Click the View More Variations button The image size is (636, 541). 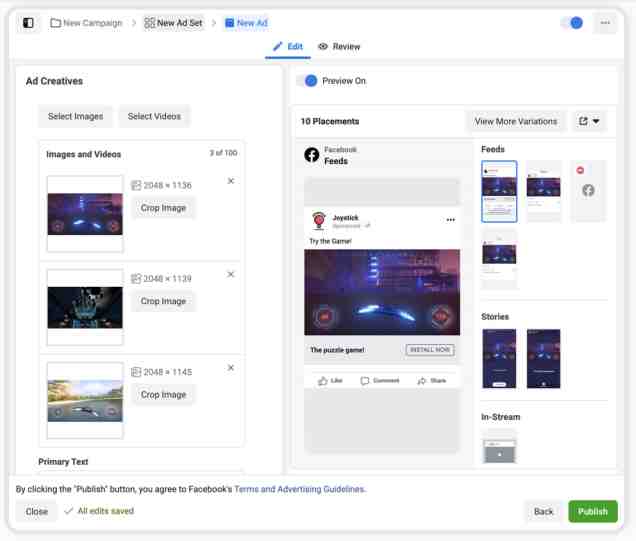coord(516,121)
